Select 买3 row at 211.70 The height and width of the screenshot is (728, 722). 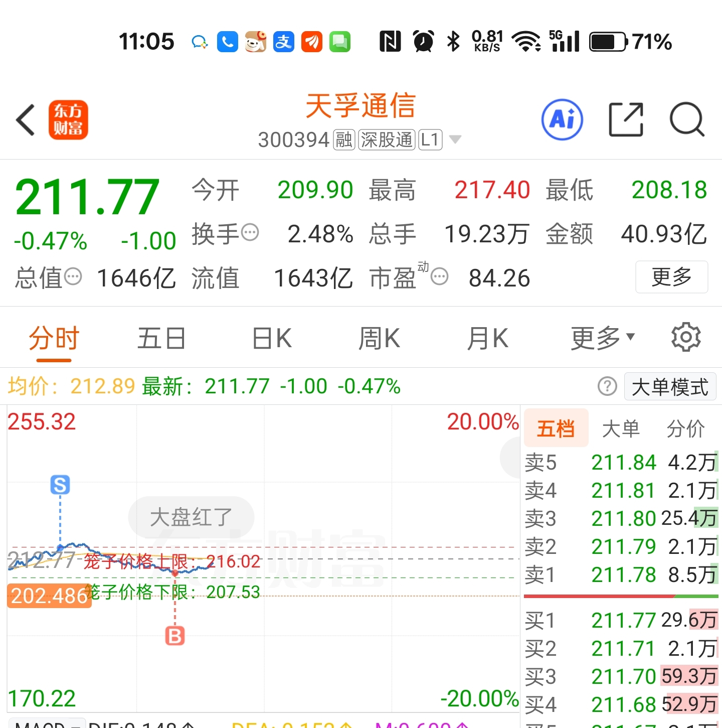click(x=621, y=677)
